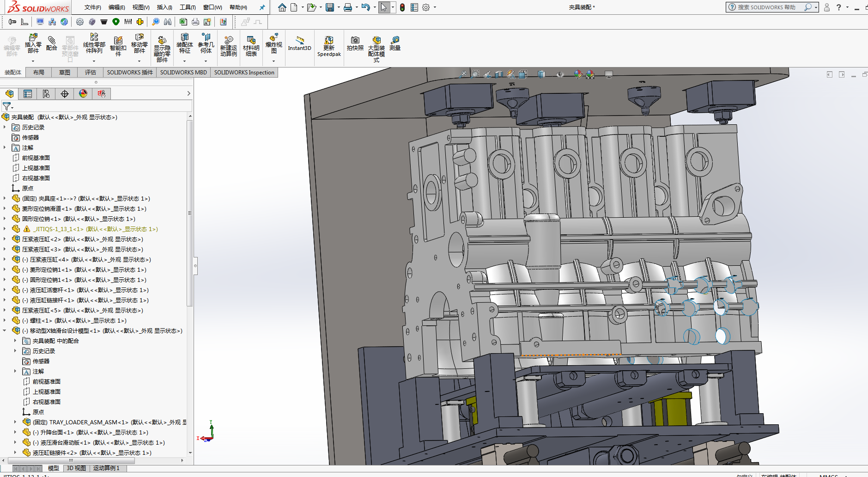Expand the 压紧液压缸<2> tree node
The width and height of the screenshot is (868, 477).
(5, 239)
